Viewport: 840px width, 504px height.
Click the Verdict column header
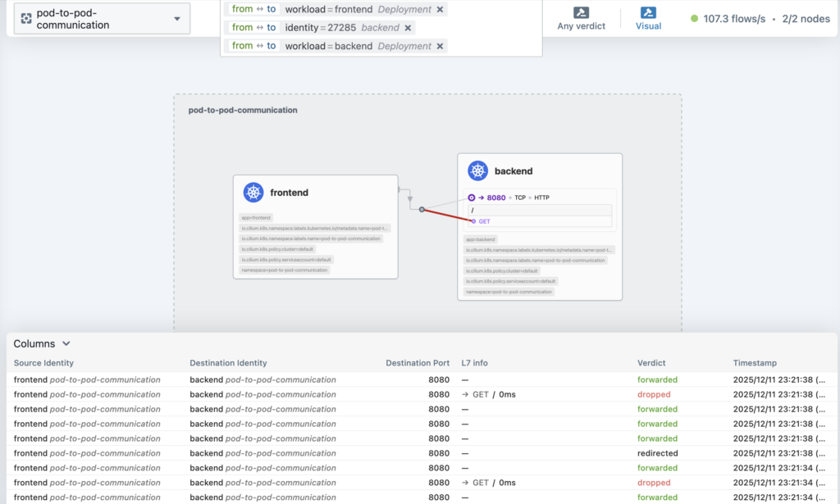[651, 363]
